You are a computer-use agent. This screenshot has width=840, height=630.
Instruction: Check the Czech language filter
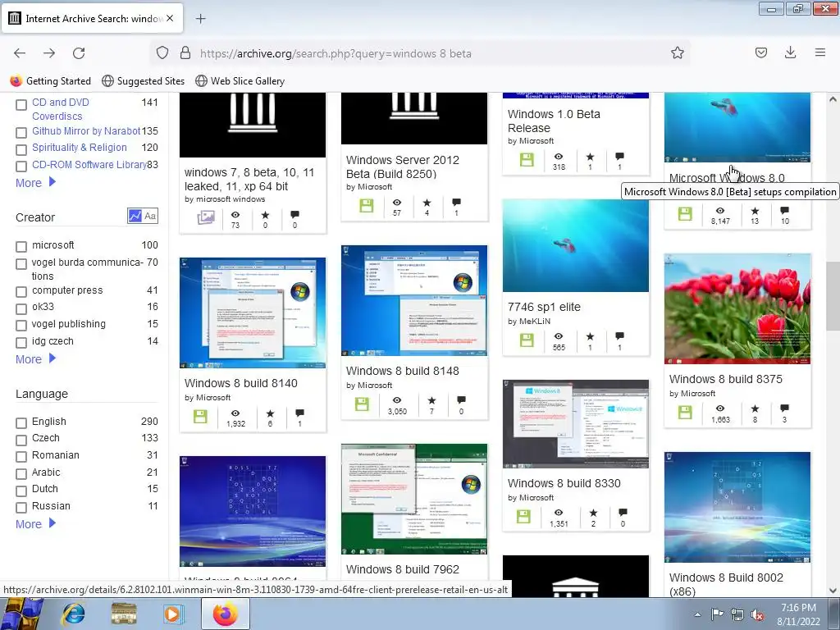click(21, 440)
